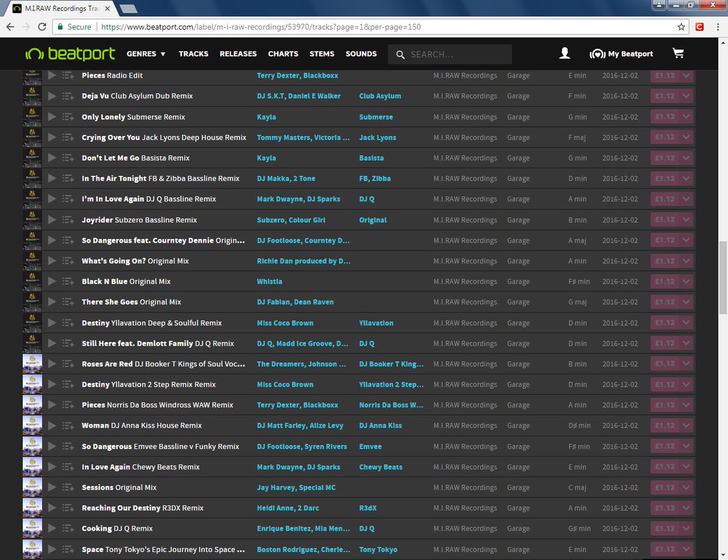The height and width of the screenshot is (560, 728).
Task: Open M.I.RAW Recordings label for Black N Blue
Action: (x=465, y=282)
